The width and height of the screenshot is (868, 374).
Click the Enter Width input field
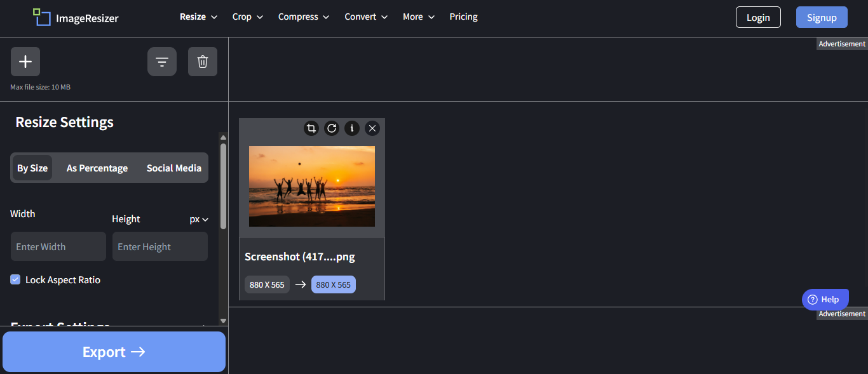tap(58, 246)
